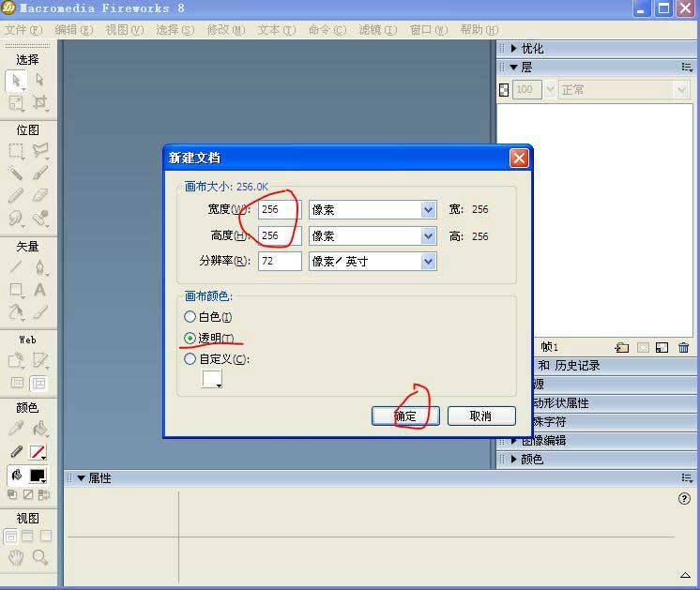Open the width units dropdown
Screen dimensions: 700x590
429,210
